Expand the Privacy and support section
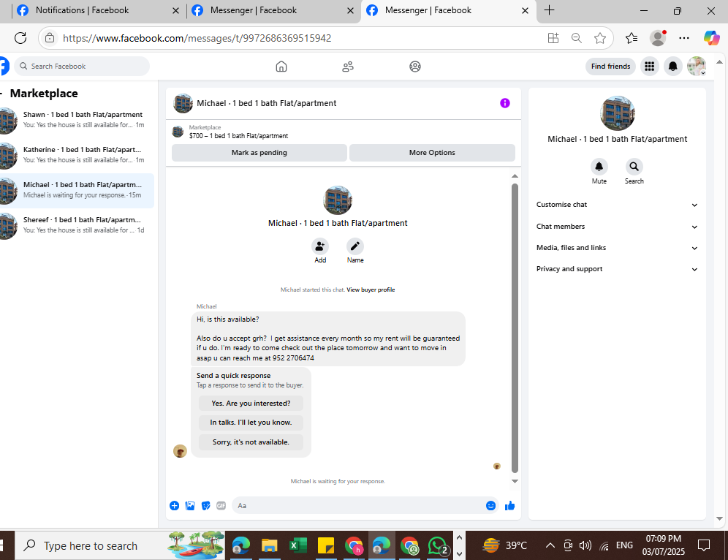The width and height of the screenshot is (728, 560). click(617, 269)
